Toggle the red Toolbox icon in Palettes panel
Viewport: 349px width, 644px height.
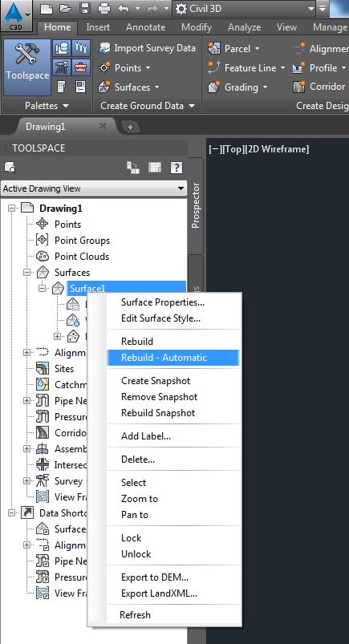click(81, 67)
